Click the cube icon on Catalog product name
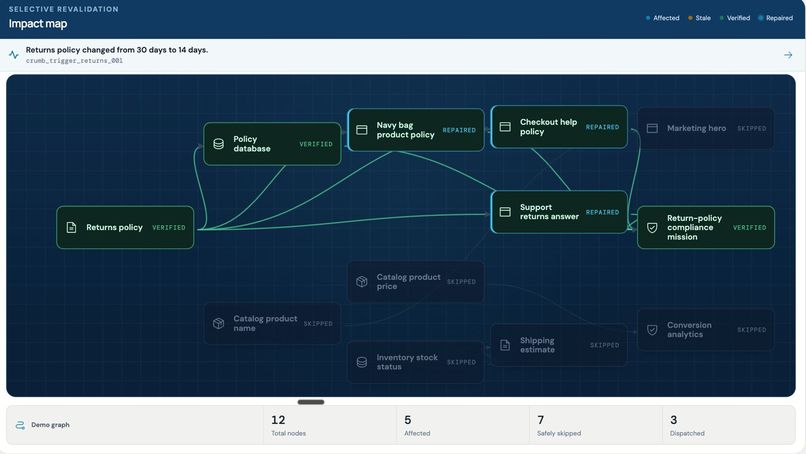The width and height of the screenshot is (806, 454). (x=218, y=323)
